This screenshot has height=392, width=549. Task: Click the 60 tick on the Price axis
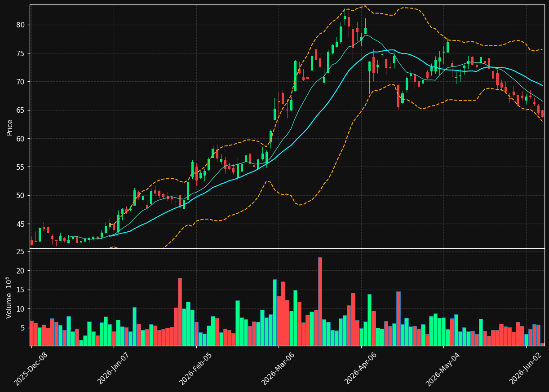point(21,139)
